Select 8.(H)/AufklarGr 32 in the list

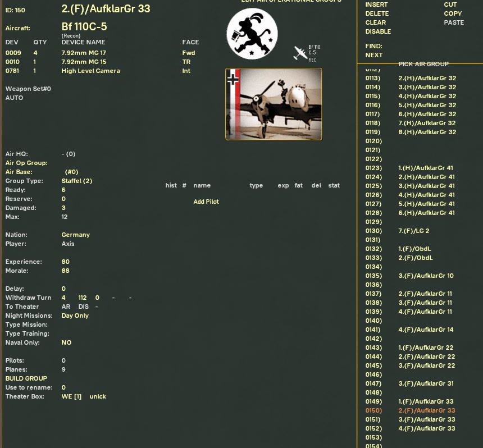click(x=427, y=132)
